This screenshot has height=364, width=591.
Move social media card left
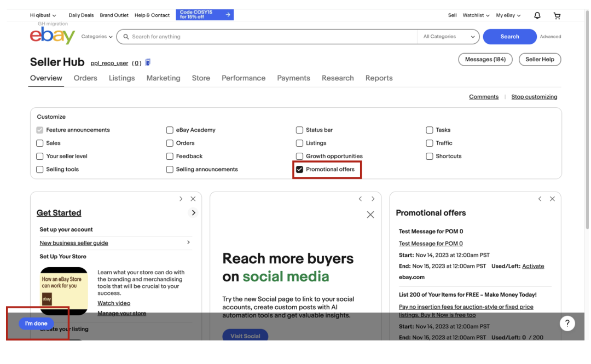(x=360, y=199)
